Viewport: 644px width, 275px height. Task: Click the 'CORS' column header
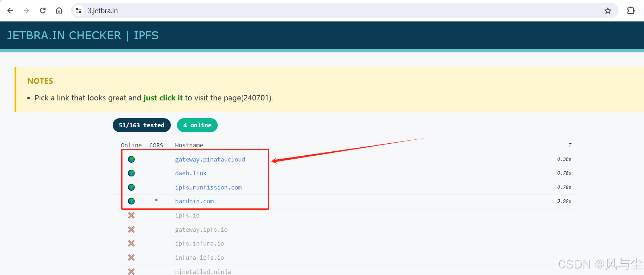156,145
